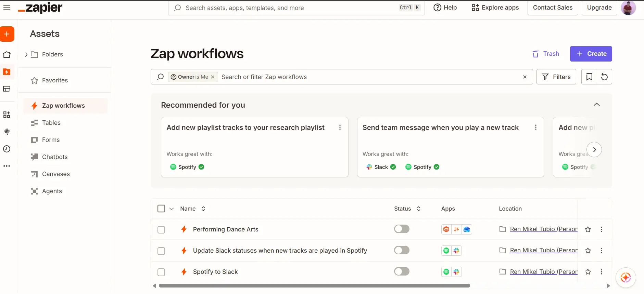Focus the global search assets field
The height and width of the screenshot is (294, 644).
point(296,8)
